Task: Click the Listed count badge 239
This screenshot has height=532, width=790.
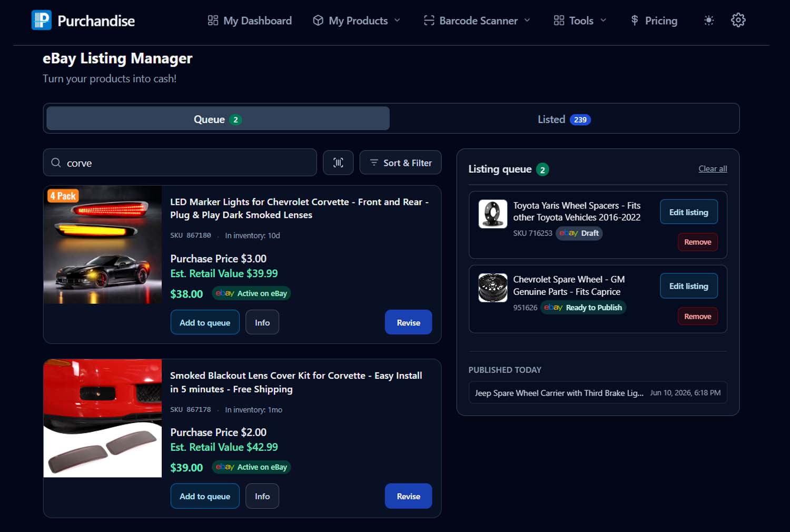Action: [580, 120]
